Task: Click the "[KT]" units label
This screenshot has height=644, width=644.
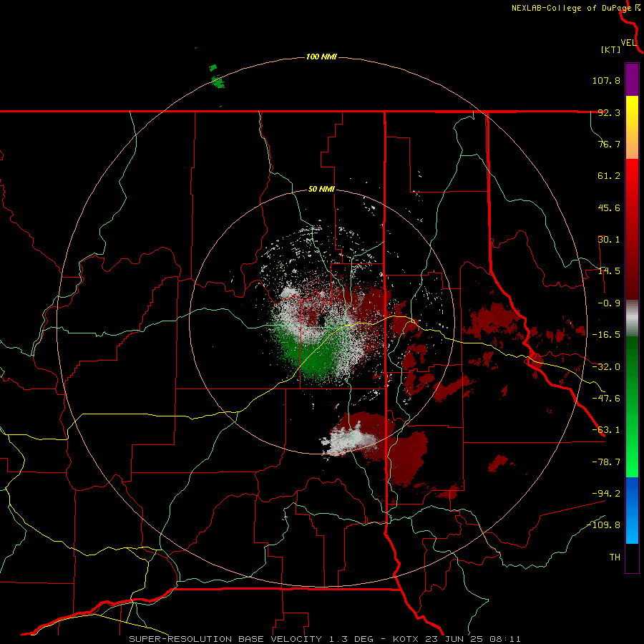Action: click(611, 49)
